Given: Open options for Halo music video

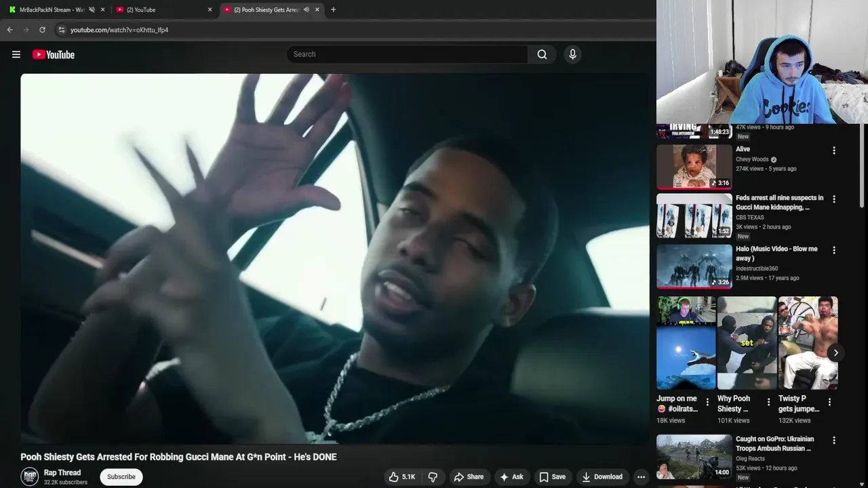Looking at the screenshot, I should (x=834, y=250).
